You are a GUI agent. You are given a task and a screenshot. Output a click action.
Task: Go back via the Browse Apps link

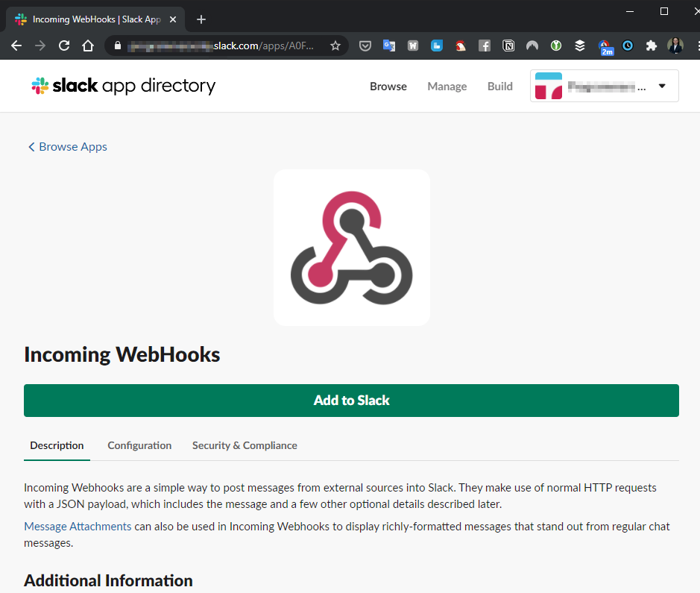[67, 146]
